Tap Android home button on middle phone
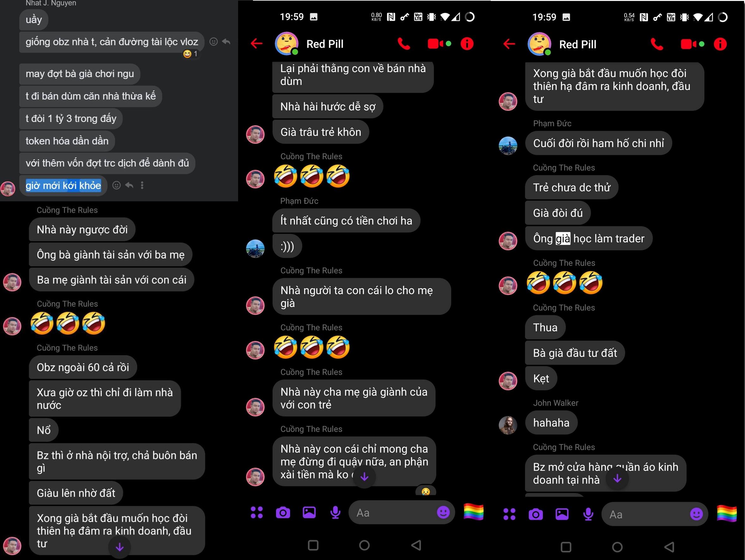The image size is (745, 560). pos(364,545)
